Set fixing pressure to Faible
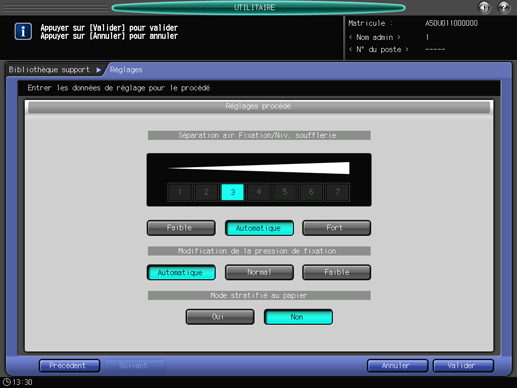 pos(336,272)
